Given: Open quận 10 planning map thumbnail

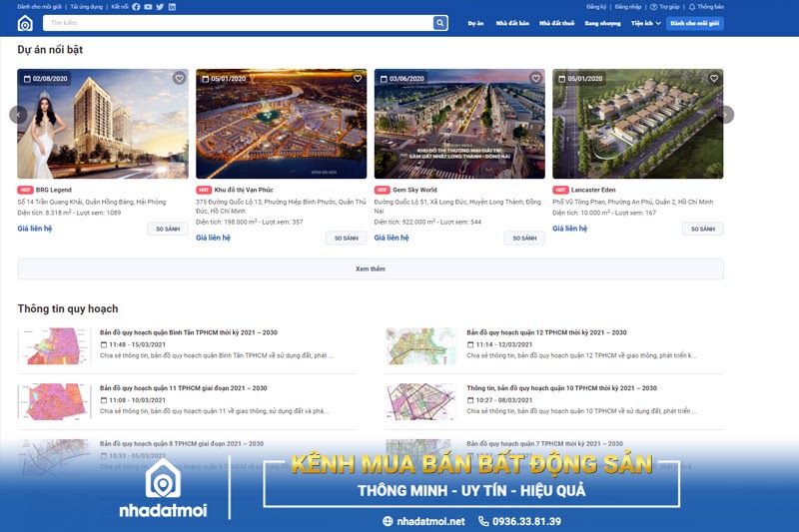Looking at the screenshot, I should pyautogui.click(x=420, y=401).
